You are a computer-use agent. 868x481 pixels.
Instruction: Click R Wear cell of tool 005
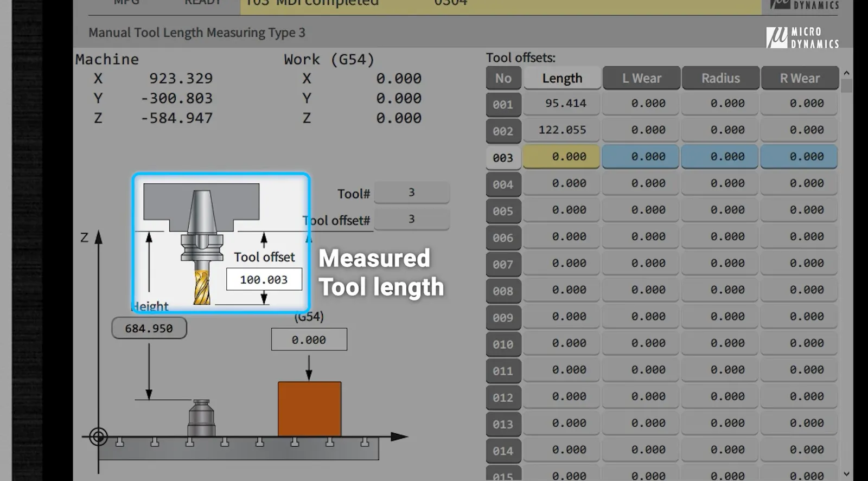800,209
